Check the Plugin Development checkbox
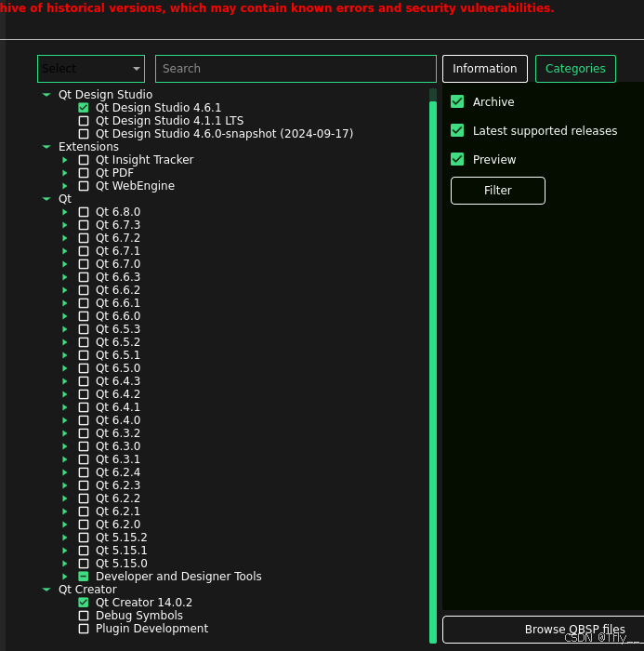This screenshot has height=651, width=644. pos(84,629)
